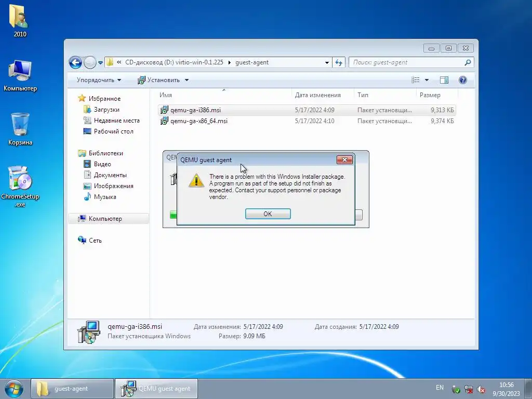
Task: Click the magnifier icon in search box
Action: (x=468, y=62)
